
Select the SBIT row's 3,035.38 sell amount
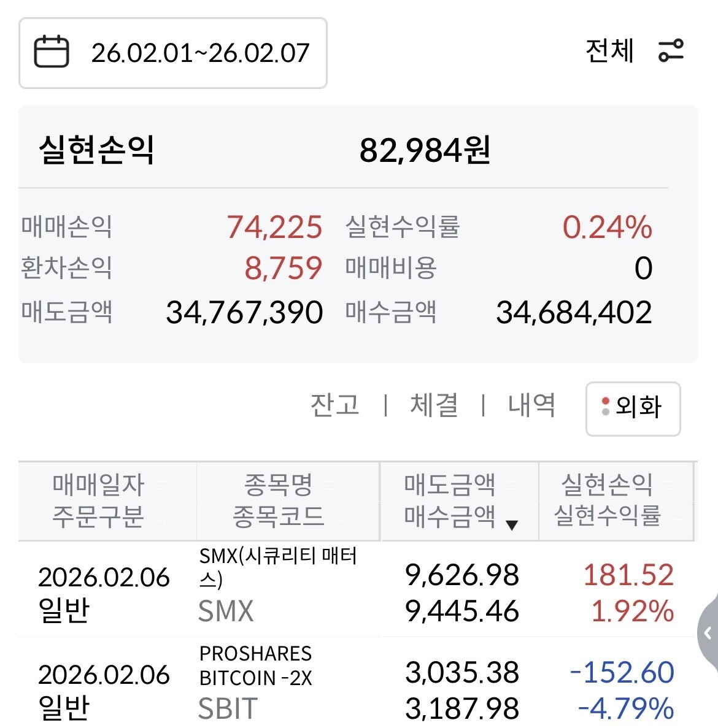(x=462, y=673)
